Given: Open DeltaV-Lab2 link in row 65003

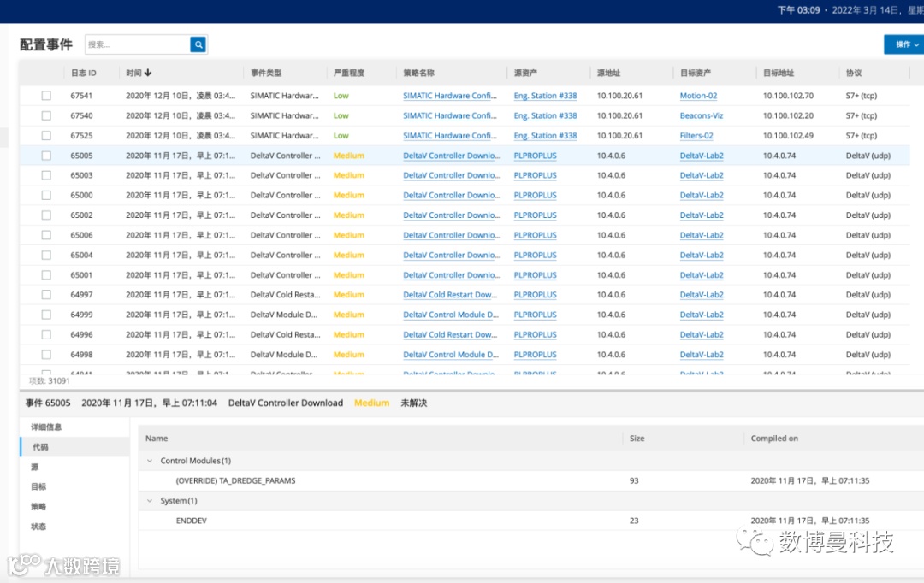Looking at the screenshot, I should click(x=702, y=175).
